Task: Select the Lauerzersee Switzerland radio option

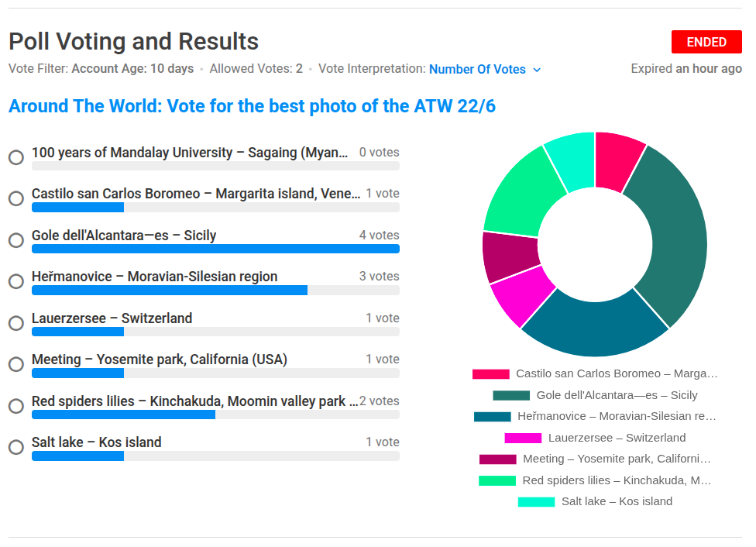Action: (15, 323)
